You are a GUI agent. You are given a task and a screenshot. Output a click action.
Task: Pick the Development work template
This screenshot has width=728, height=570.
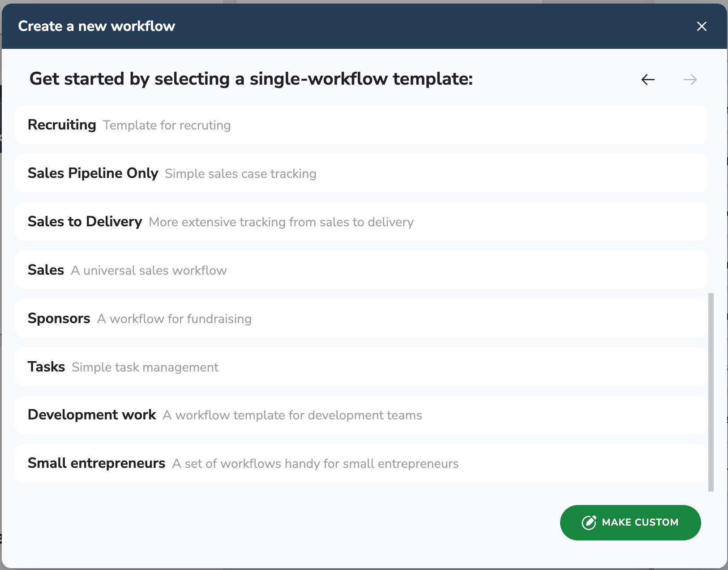[x=92, y=415]
